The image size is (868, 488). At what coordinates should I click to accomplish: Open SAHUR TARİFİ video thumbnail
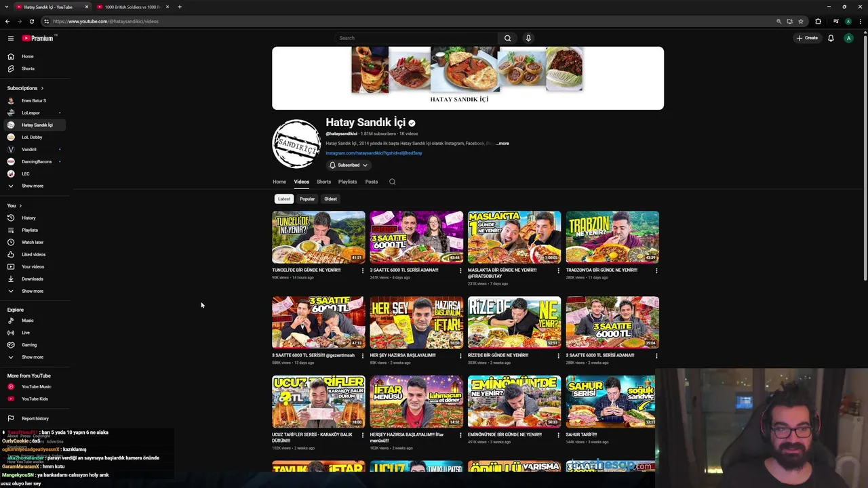click(611, 402)
